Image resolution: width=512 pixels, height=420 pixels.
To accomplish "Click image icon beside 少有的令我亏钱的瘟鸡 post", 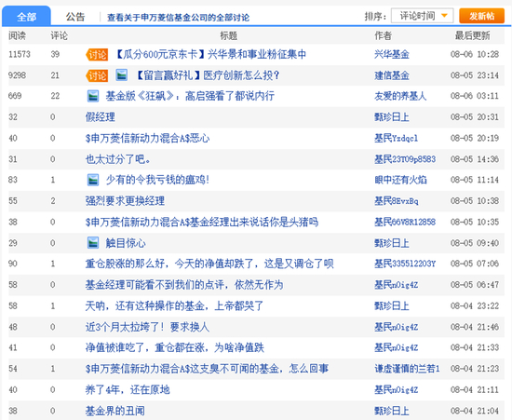I will click(93, 180).
